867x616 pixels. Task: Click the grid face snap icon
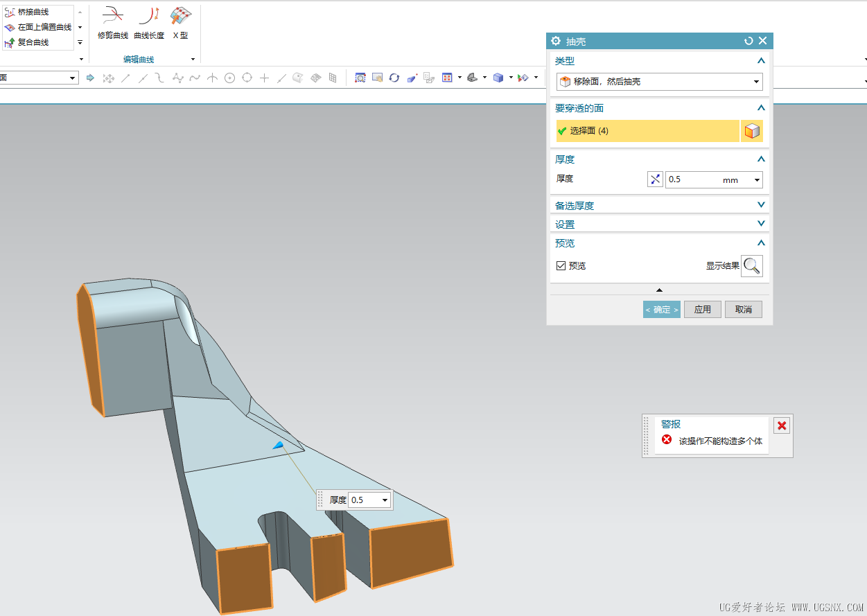pos(333,78)
